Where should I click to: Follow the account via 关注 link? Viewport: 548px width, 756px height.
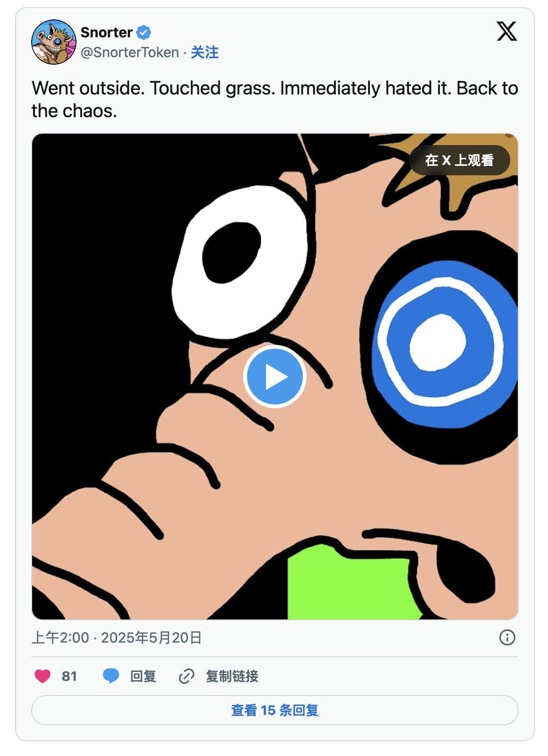click(205, 52)
